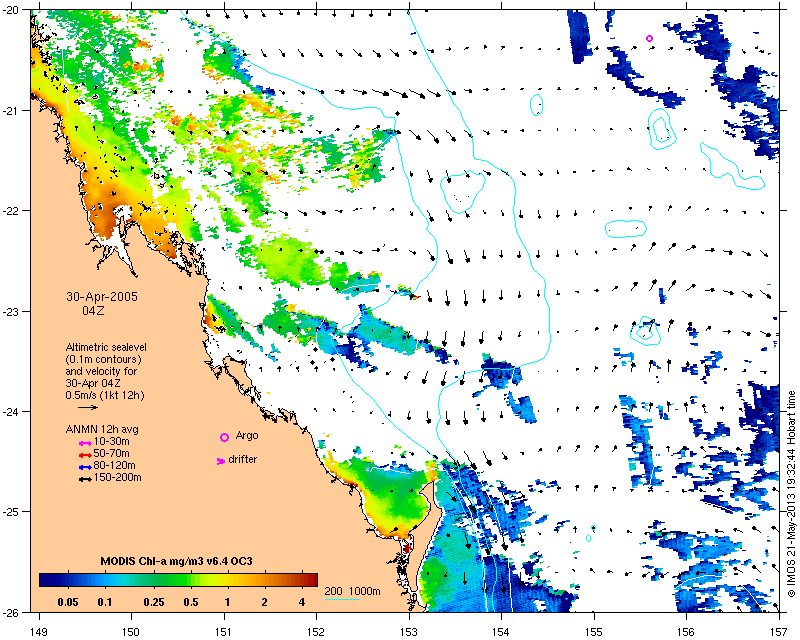Click the '-20' latitude axis label

12,10
